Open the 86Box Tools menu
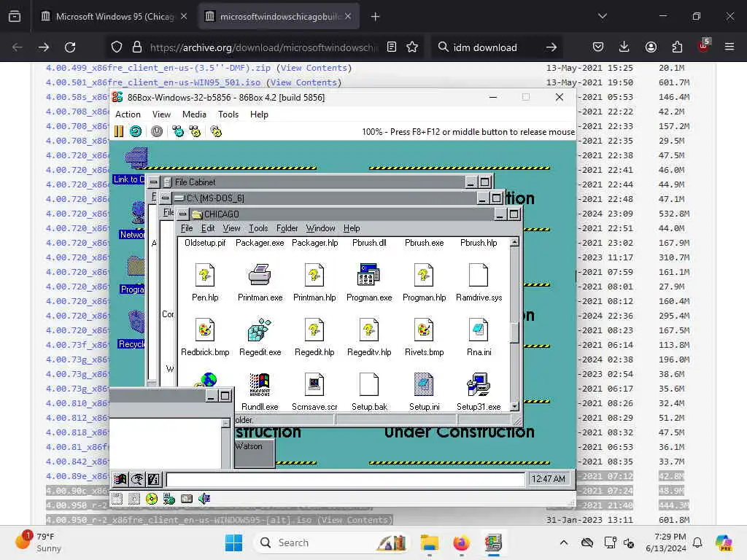 [x=228, y=114]
